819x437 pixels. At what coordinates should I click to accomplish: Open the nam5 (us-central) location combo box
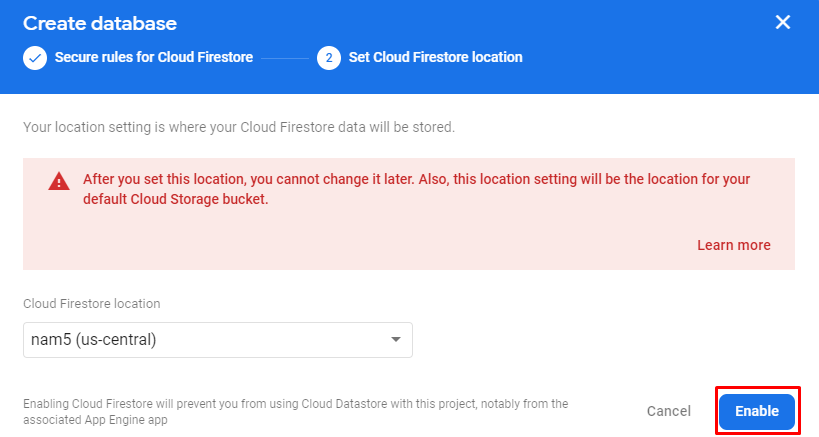(x=218, y=340)
